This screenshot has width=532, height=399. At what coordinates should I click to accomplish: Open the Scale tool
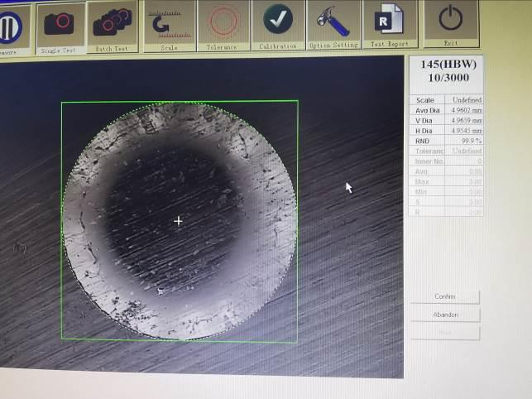(x=169, y=24)
